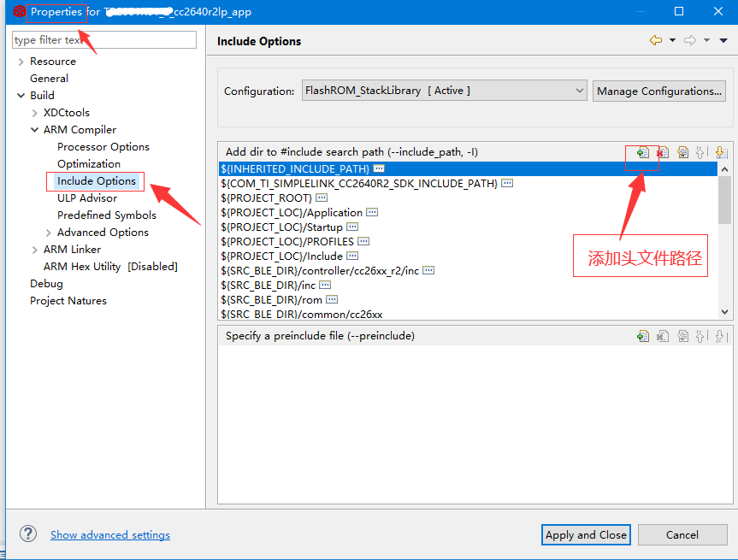Image resolution: width=738 pixels, height=560 pixels.
Task: Add a preinclude file entry
Action: tap(643, 336)
